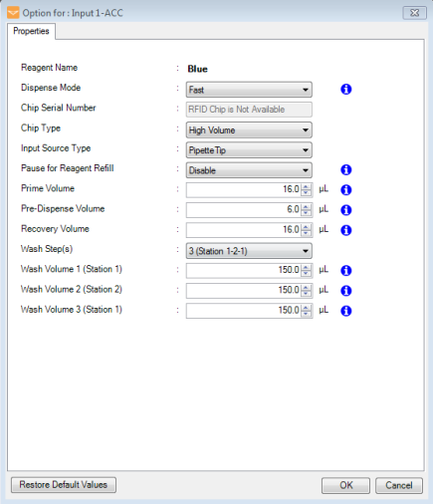The image size is (433, 504).
Task: Expand the Pause for Reagent Refill dropdown
Action: point(249,170)
